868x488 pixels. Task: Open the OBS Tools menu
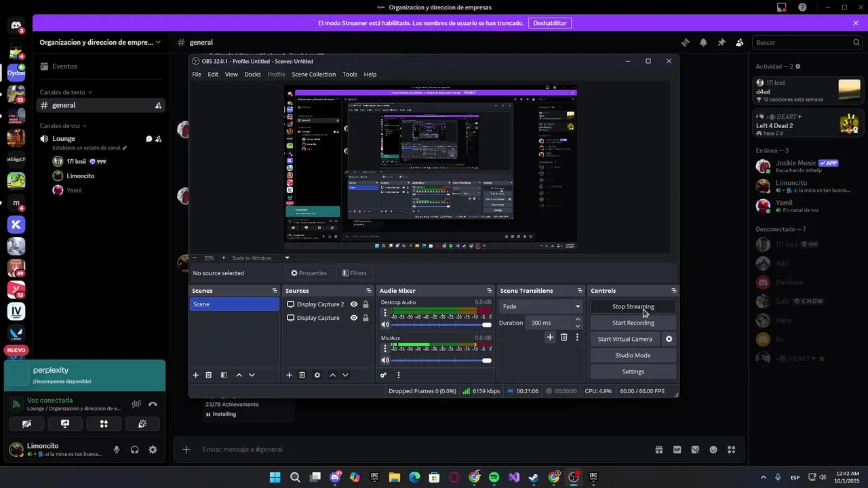[350, 75]
